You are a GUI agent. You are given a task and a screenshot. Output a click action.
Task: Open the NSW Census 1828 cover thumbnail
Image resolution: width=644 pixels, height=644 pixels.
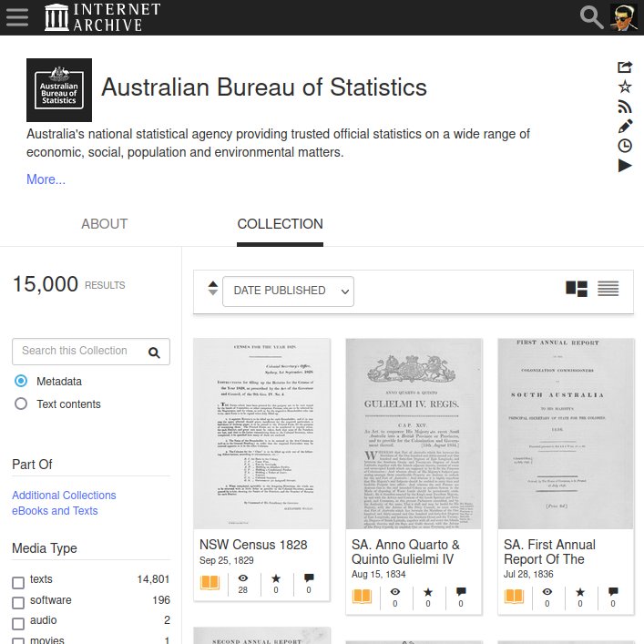pos(261,434)
